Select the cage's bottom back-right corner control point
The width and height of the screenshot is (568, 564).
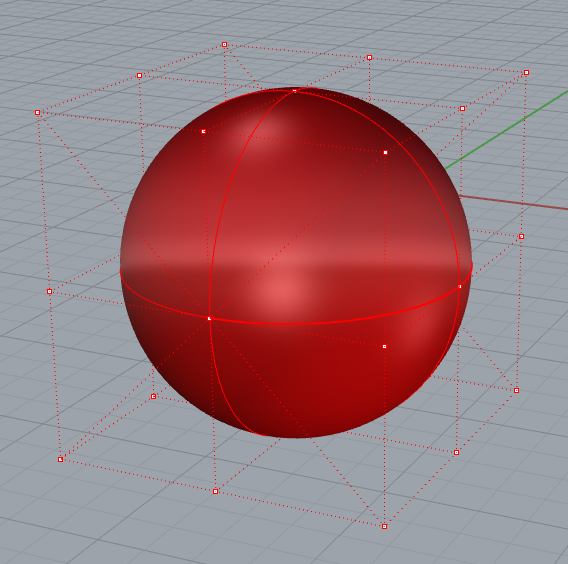tap(517, 390)
